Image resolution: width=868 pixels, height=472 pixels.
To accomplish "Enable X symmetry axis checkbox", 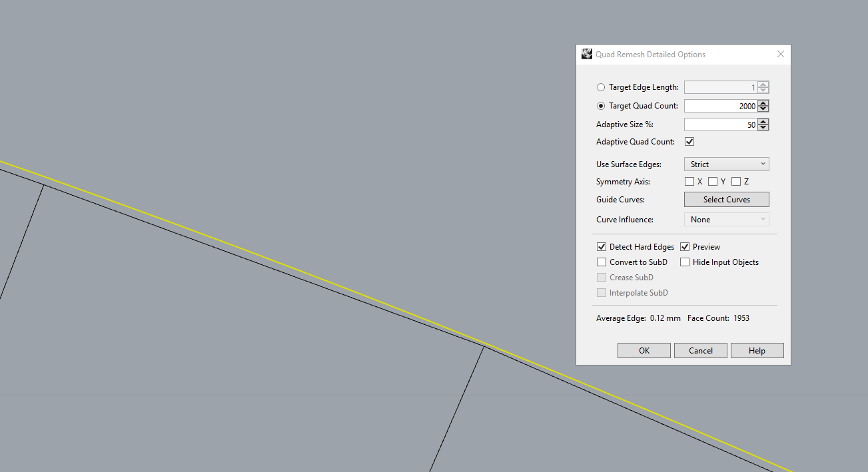I will [689, 182].
